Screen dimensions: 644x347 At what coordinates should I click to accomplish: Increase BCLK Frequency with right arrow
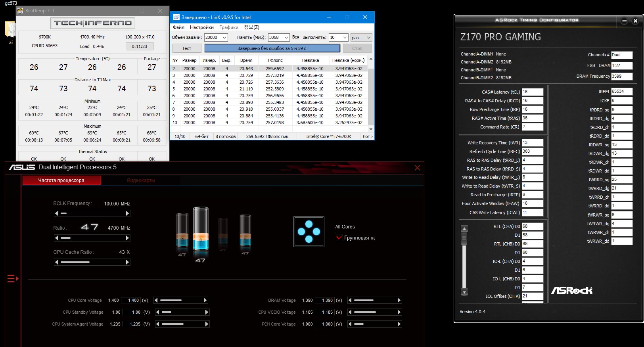pyautogui.click(x=127, y=213)
